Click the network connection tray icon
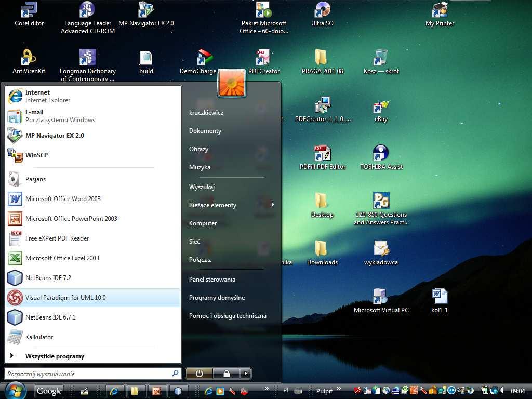 (494, 391)
